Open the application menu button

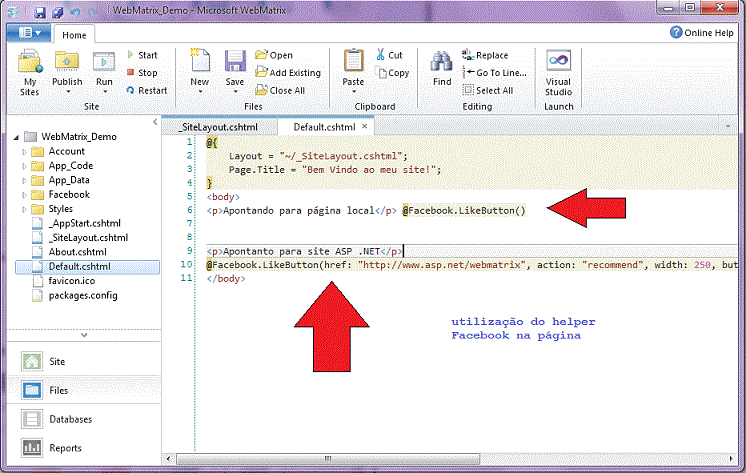click(28, 33)
